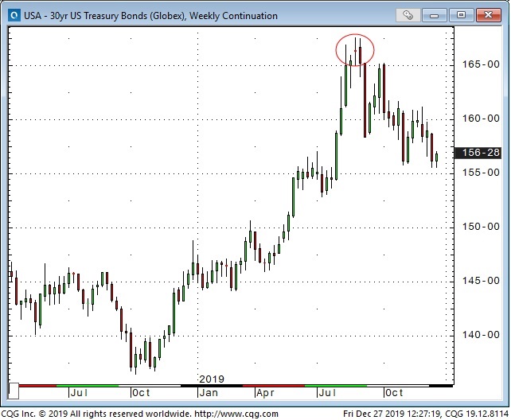The image size is (511, 420).
Task: Click the Apr label on time axis
Action: (x=265, y=393)
